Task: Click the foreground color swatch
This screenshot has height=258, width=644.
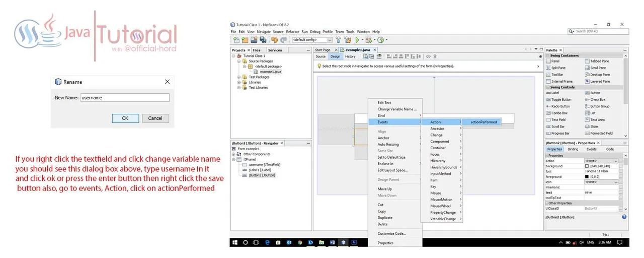Action: pyautogui.click(x=587, y=176)
